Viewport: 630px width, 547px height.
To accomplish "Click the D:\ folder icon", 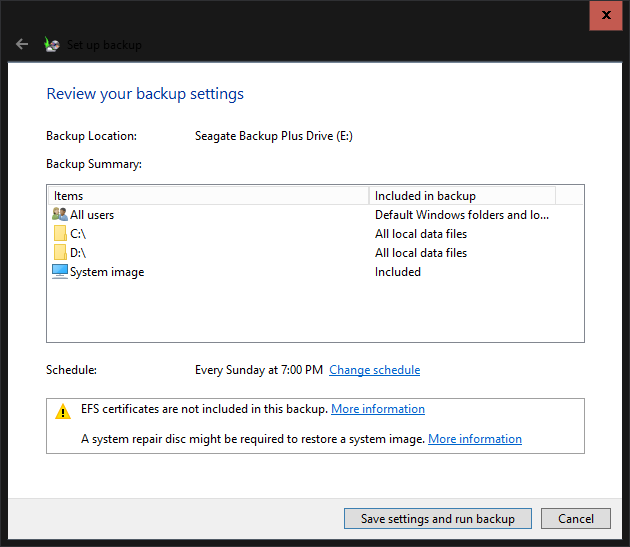I will (59, 252).
